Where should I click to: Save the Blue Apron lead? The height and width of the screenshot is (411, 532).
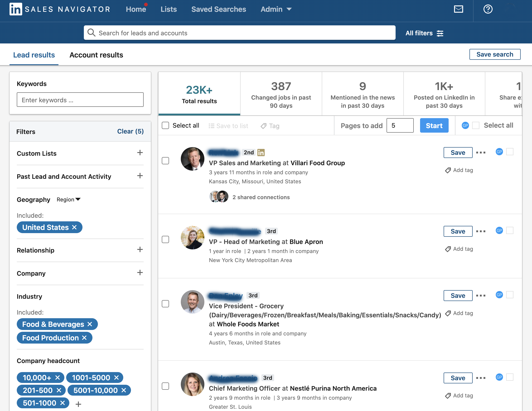pyautogui.click(x=458, y=232)
